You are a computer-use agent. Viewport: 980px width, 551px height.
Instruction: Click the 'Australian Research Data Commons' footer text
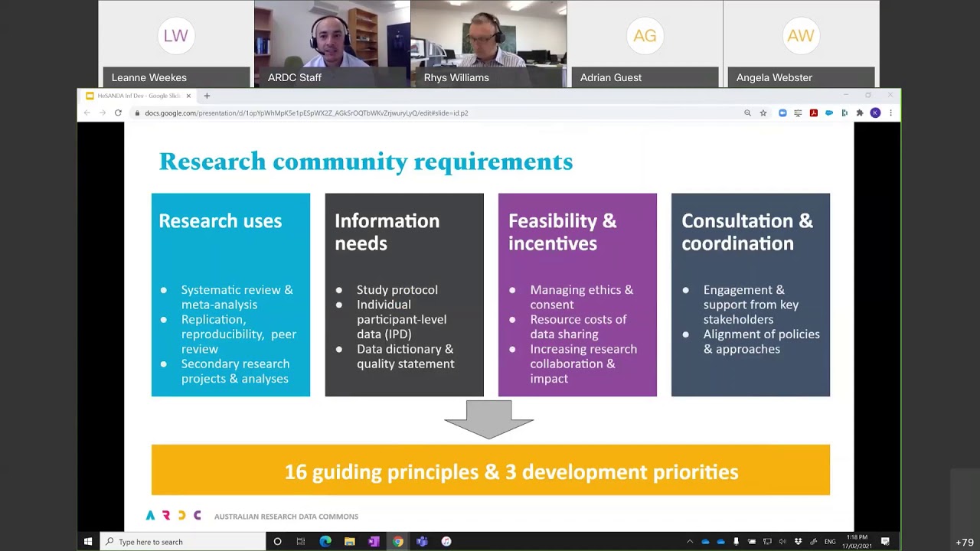[286, 517]
